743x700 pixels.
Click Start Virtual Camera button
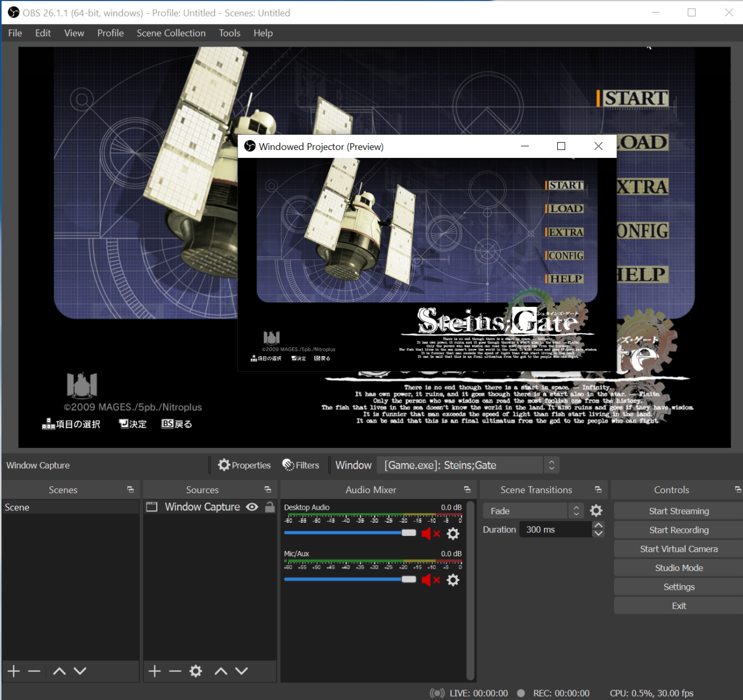point(679,549)
